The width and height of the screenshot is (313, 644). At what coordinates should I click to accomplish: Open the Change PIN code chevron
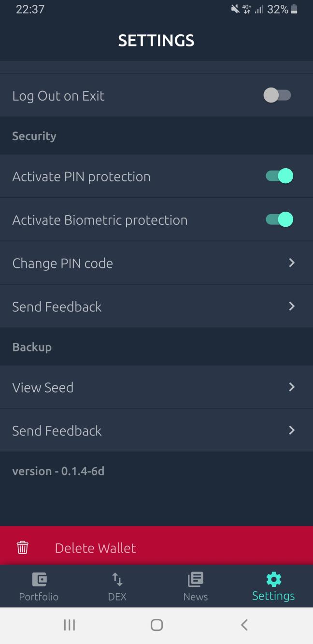pyautogui.click(x=291, y=263)
